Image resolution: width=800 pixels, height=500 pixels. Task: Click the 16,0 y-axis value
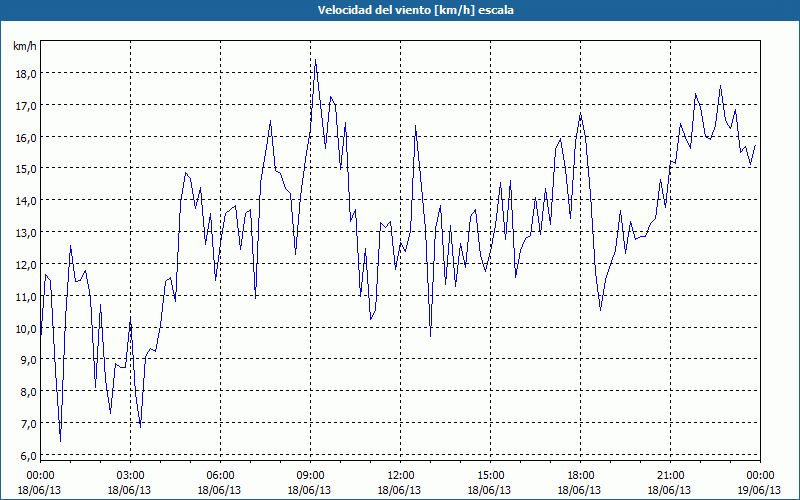point(26,138)
